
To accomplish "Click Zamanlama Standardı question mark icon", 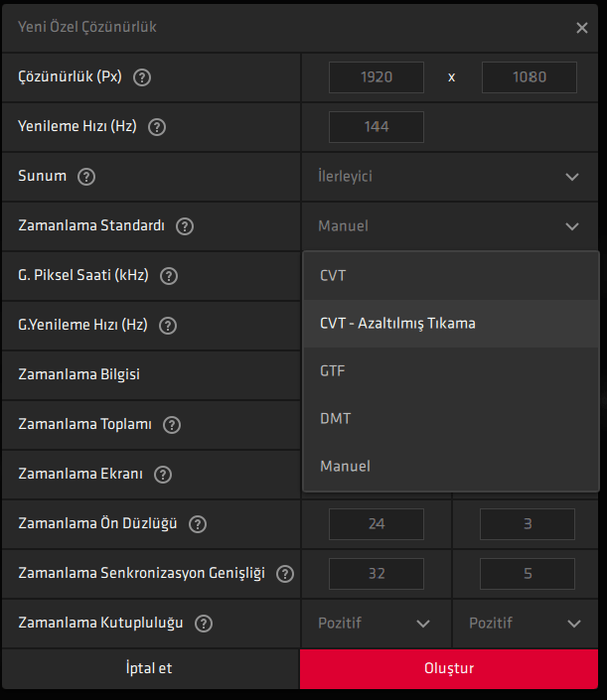I will [184, 226].
